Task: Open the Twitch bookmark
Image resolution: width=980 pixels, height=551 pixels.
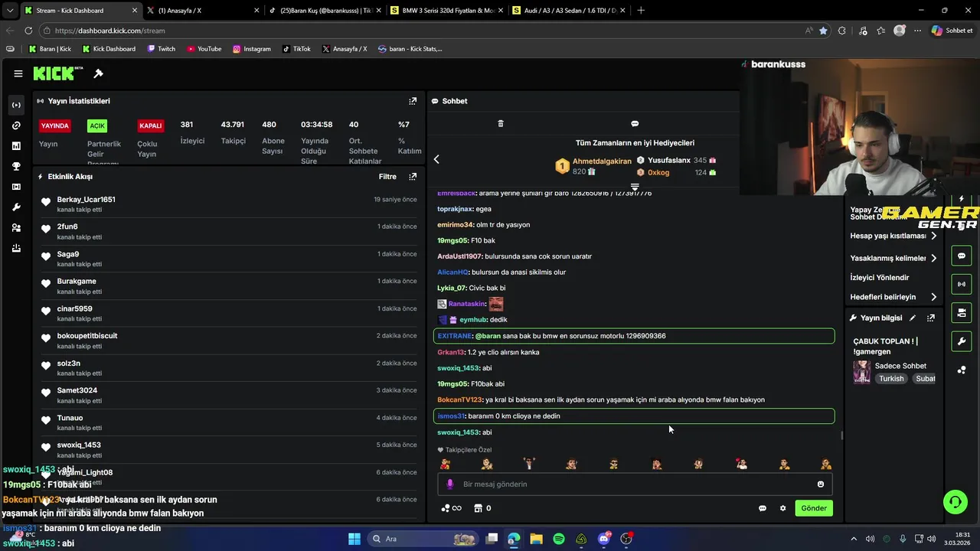Action: point(162,49)
